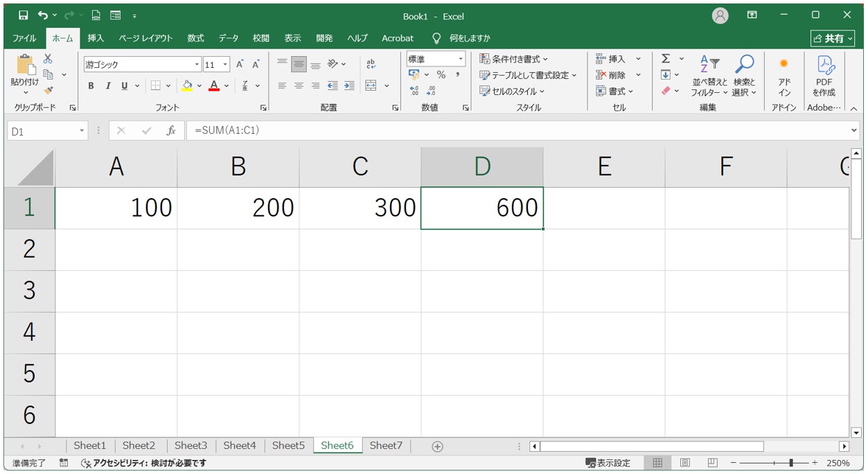
Task: Click the Percent Style icon
Action: (441, 75)
